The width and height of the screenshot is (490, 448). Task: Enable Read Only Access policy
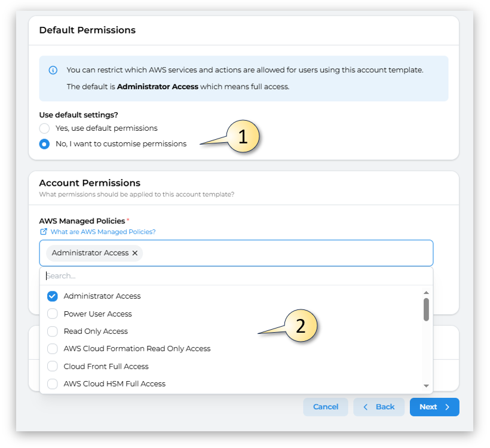[x=53, y=332]
